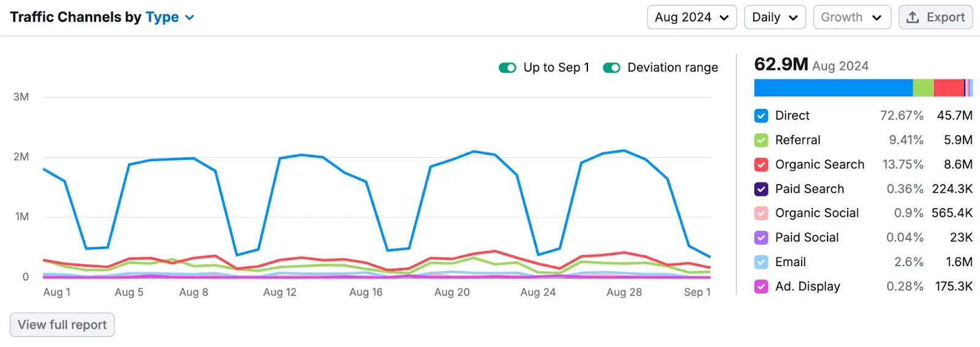The image size is (980, 347).
Task: Click Direct percentage 72.67%
Action: click(902, 116)
